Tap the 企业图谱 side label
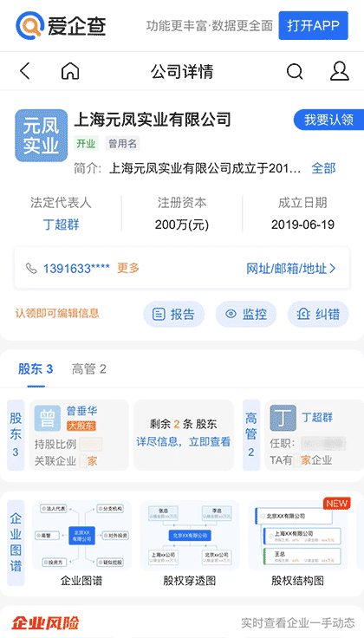The image size is (364, 638). (16, 543)
